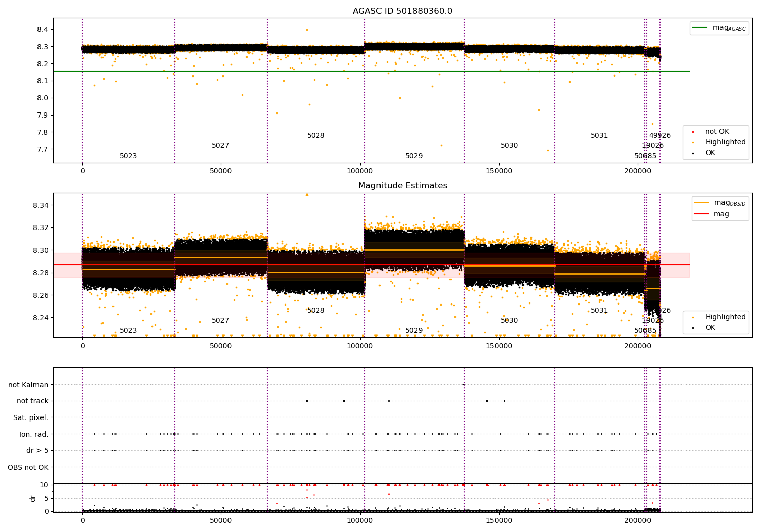Viewport: 760px width, 532px height.
Task: Click the 5 tick on the dr axis
Action: [46, 499]
